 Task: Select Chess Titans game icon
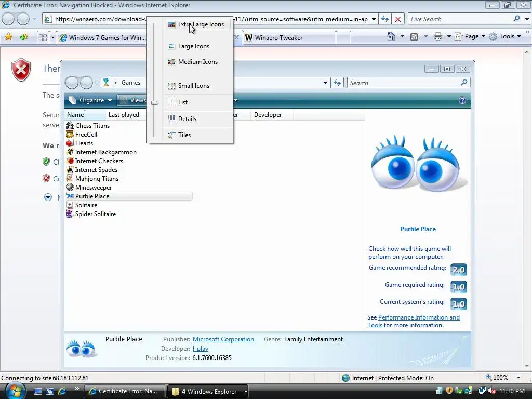[x=70, y=126]
